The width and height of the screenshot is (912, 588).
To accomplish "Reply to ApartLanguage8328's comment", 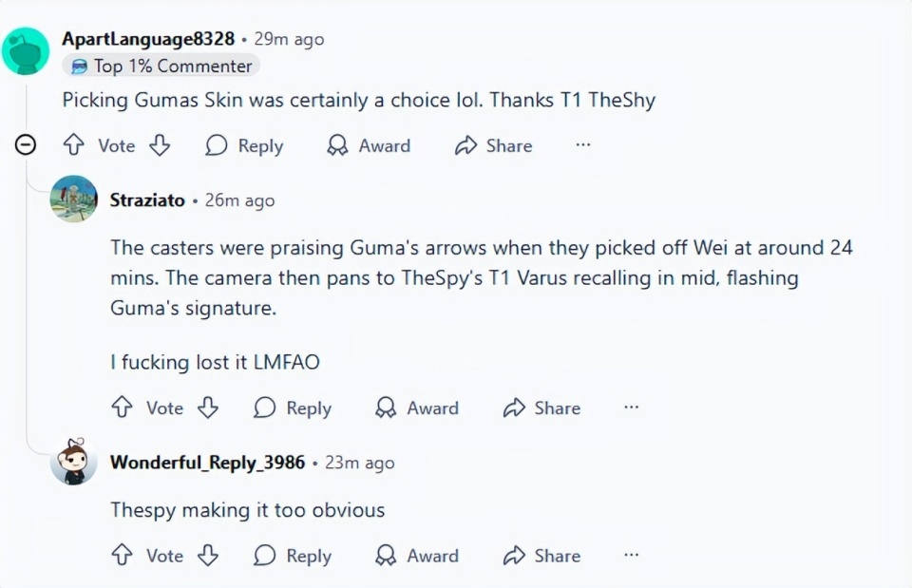I will pos(244,145).
